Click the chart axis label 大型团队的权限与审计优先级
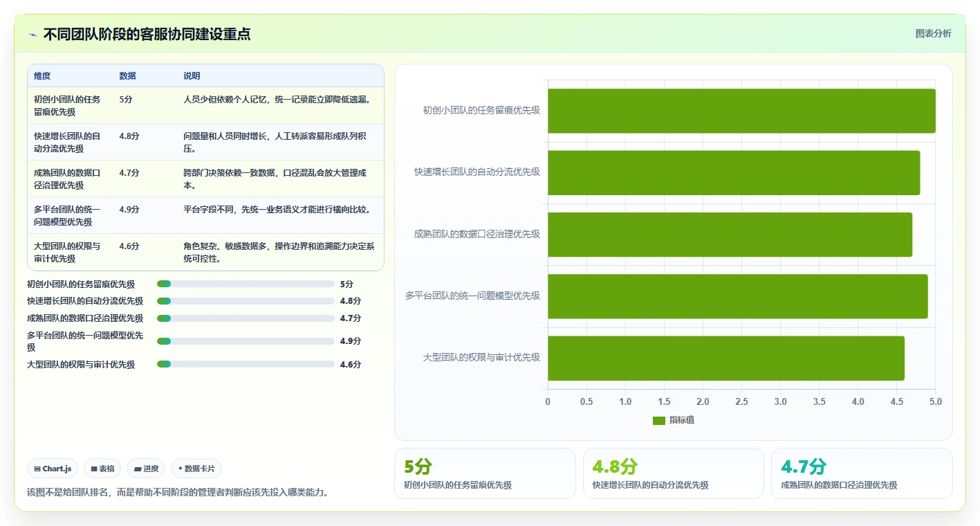Viewport: 980px width, 526px height. 481,357
